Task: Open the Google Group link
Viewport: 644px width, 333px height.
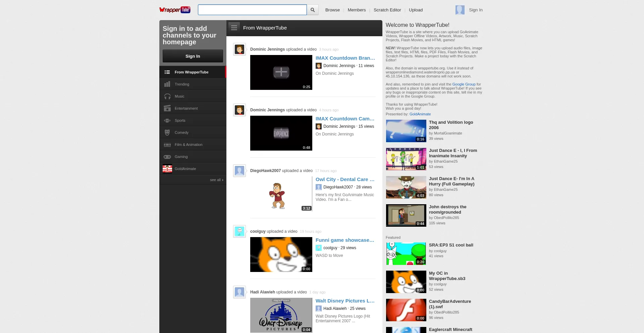Action: coord(464,84)
